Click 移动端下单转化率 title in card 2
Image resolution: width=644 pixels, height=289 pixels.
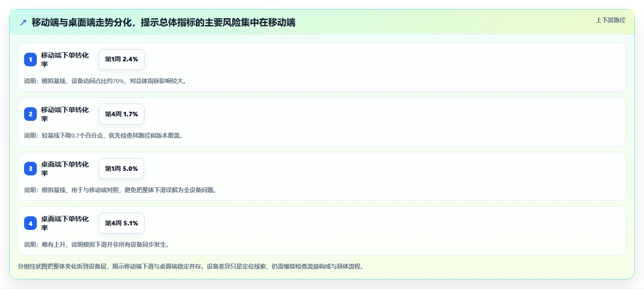coord(65,114)
